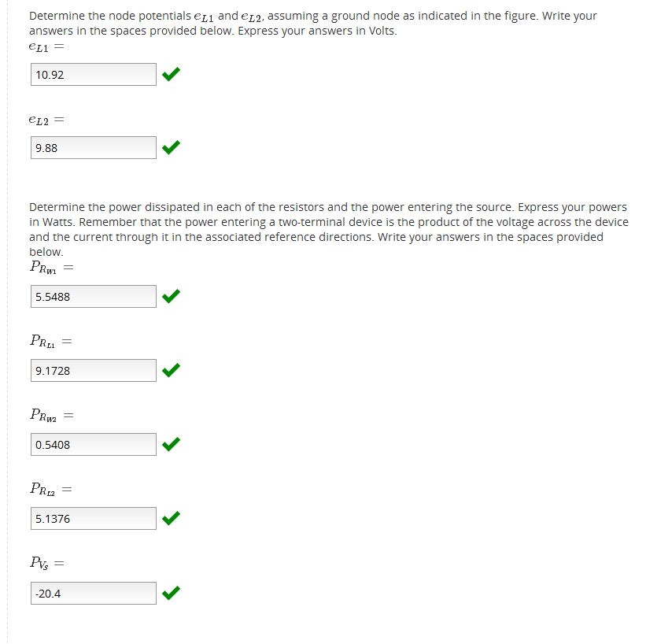Viewport: 646px width, 644px height.
Task: Click the PRL2 answer box with 5.1376
Action: [x=94, y=519]
